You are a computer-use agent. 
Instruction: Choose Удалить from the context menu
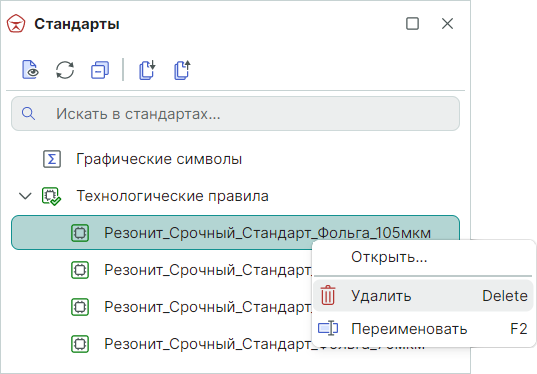coord(424,296)
